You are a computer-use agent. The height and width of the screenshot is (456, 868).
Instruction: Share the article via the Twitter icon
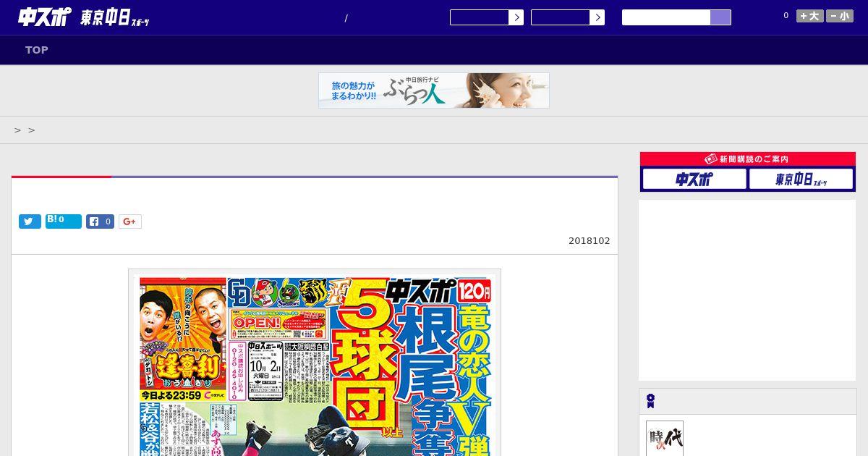(x=30, y=221)
